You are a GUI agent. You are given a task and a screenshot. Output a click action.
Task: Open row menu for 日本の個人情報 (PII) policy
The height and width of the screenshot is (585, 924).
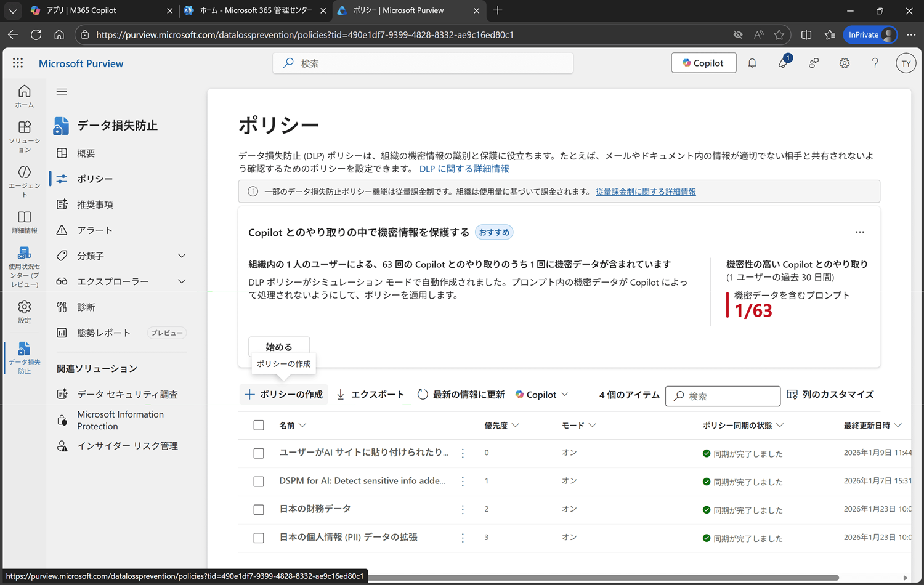[463, 538]
